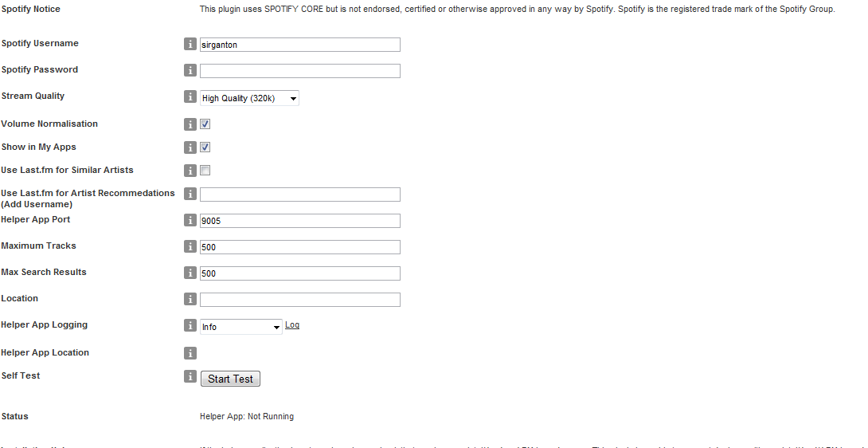
Task: Expand the Helper App Logging dropdown
Action: 241,327
